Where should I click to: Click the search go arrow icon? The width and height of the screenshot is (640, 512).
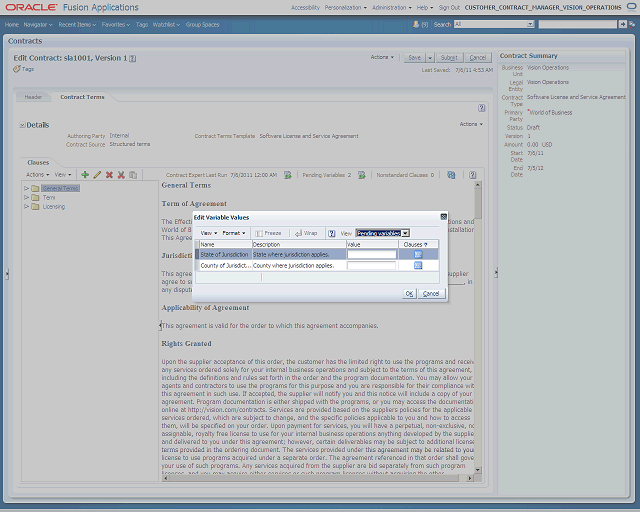point(622,24)
